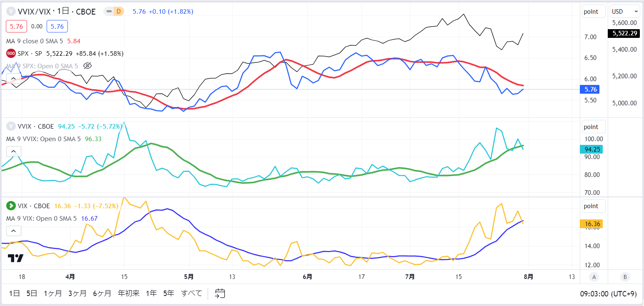Select the すべて time range
This screenshot has width=644, height=306.
coord(192,294)
